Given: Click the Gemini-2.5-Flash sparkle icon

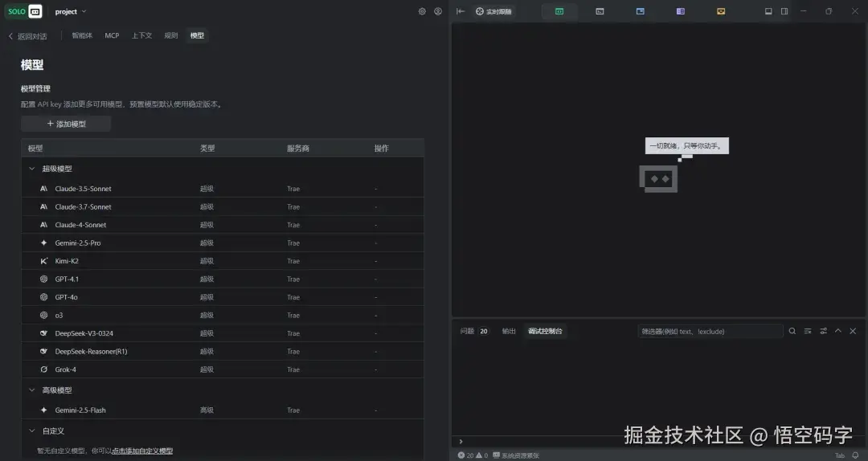Looking at the screenshot, I should (x=43, y=410).
